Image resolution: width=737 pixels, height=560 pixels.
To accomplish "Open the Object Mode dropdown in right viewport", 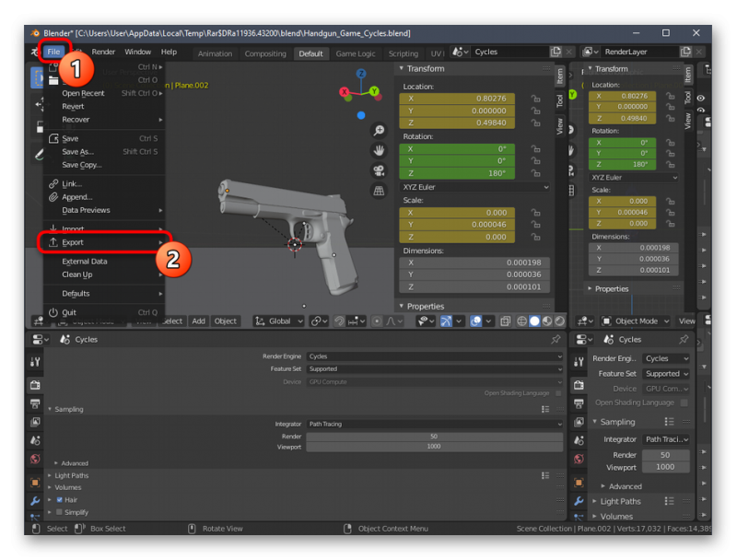I will pyautogui.click(x=636, y=321).
